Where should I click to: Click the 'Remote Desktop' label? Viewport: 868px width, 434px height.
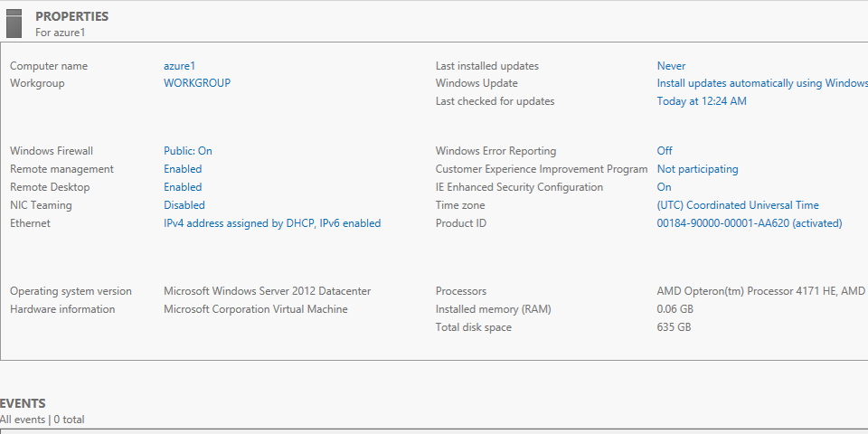click(50, 187)
